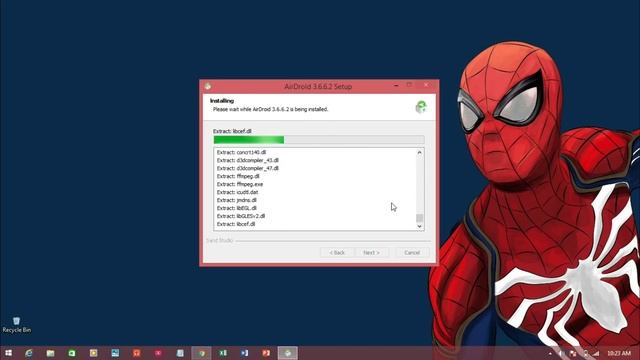Open Excel from the taskbar
The height and width of the screenshot is (360, 640).
223,353
